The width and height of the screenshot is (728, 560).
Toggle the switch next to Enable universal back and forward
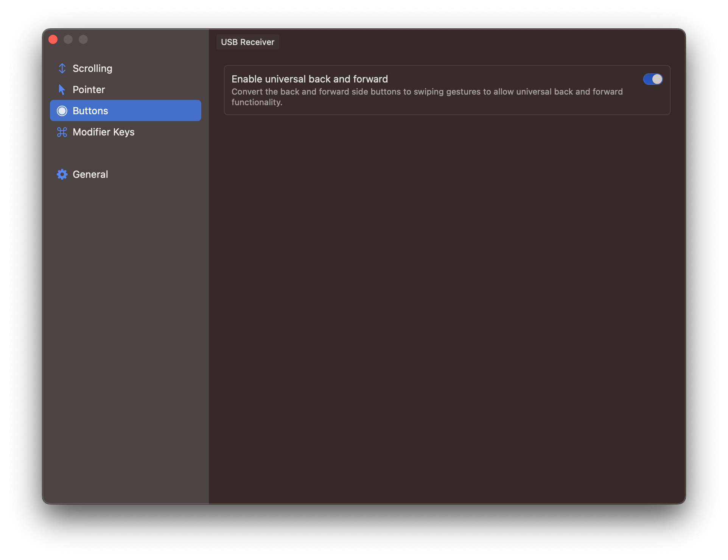(653, 79)
